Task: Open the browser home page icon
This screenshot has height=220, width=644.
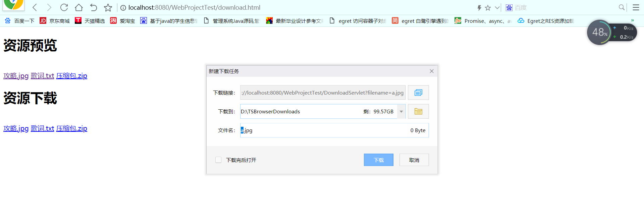Action: click(79, 7)
